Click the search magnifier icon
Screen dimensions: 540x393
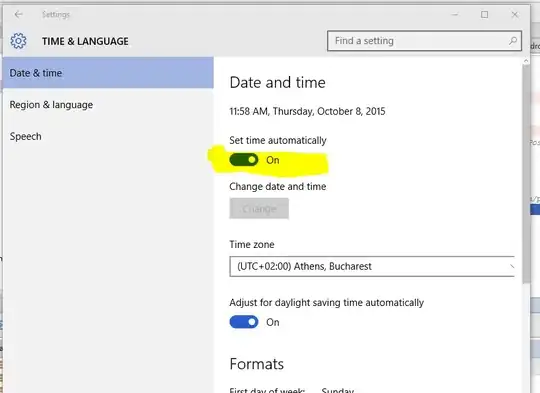click(513, 41)
